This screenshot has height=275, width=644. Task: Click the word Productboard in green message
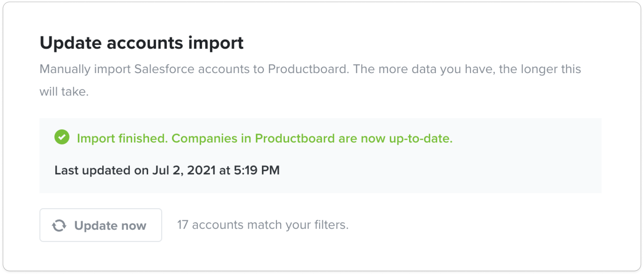pyautogui.click(x=295, y=138)
